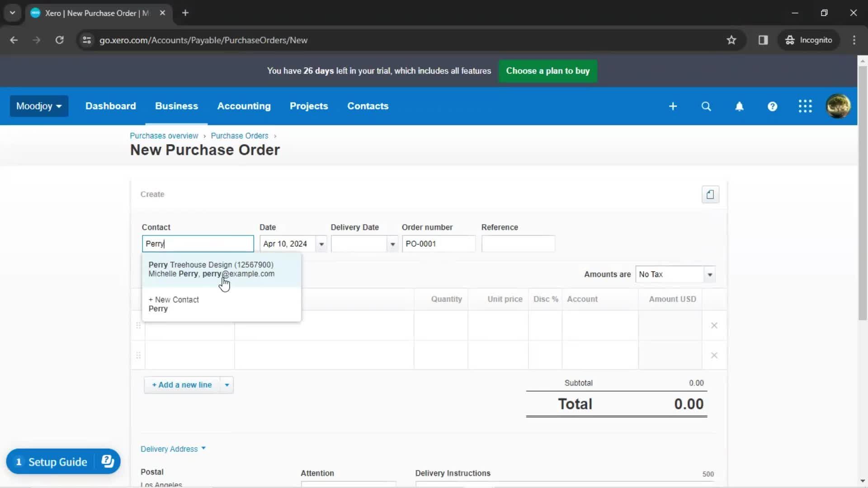Click the Order number field PO-0001
The image size is (868, 488).
pos(439,244)
